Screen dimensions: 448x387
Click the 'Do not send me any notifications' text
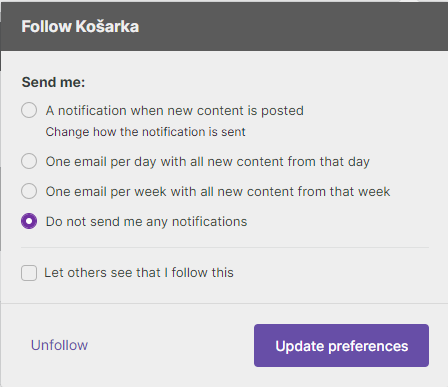pos(146,222)
